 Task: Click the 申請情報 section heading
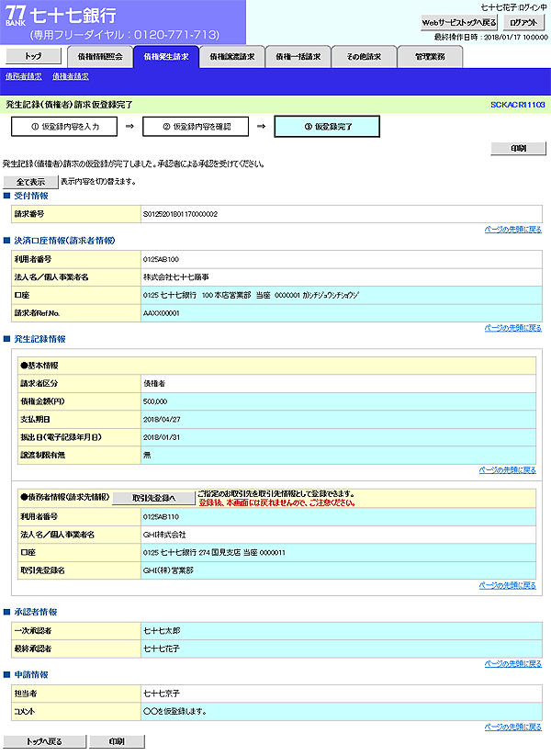31,674
